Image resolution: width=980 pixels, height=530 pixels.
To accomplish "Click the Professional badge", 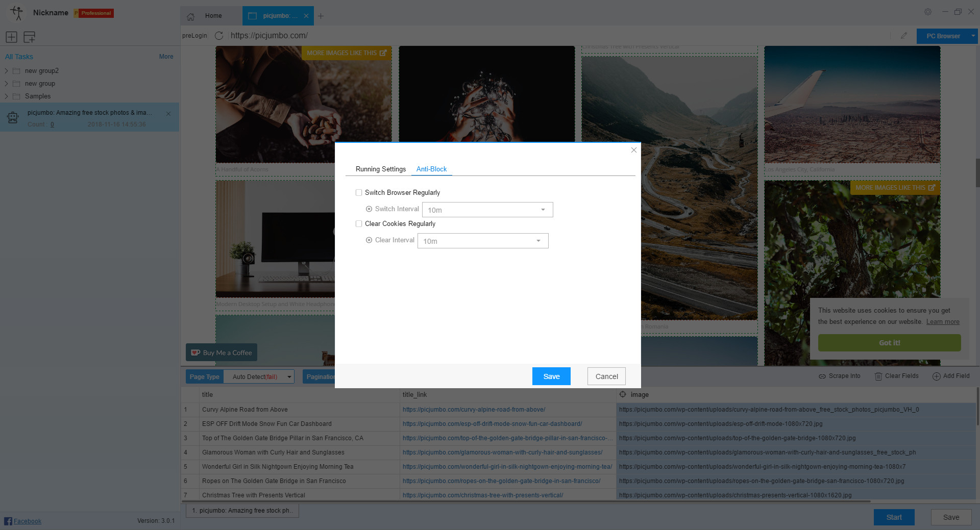I will click(x=94, y=13).
